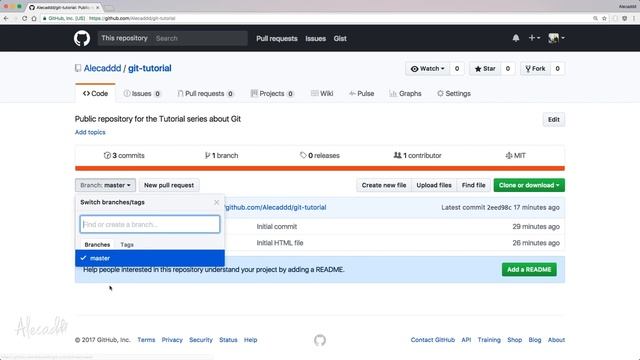The image size is (640, 360).
Task: Click the browser home icon
Action: tap(34, 18)
